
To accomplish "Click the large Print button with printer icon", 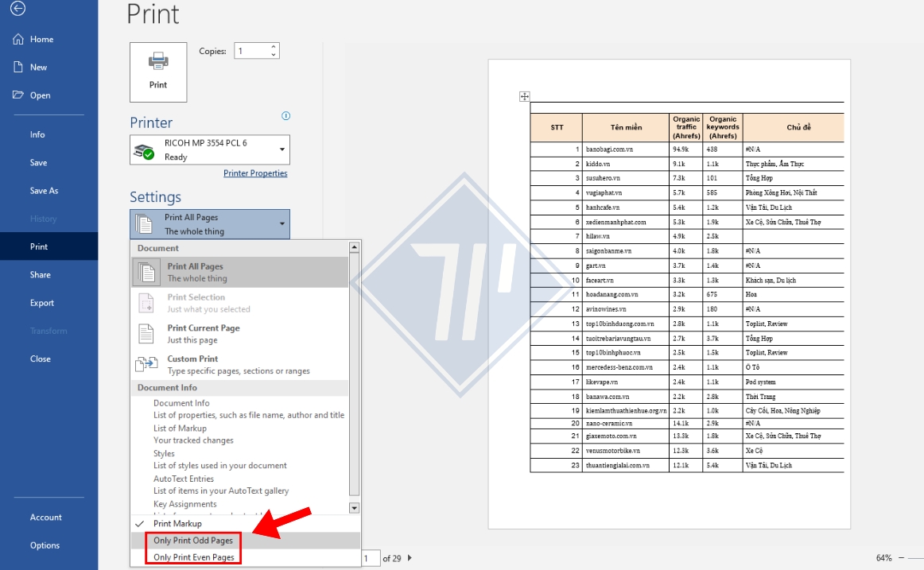I will [158, 72].
